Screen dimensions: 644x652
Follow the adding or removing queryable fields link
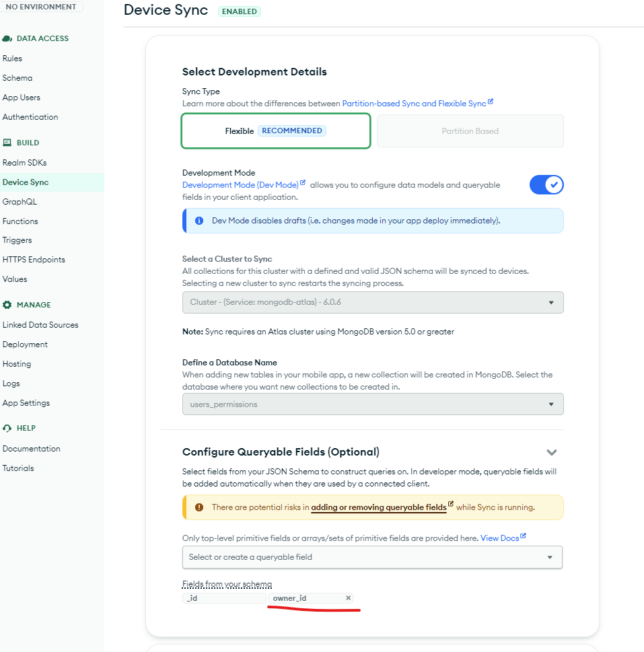click(378, 507)
